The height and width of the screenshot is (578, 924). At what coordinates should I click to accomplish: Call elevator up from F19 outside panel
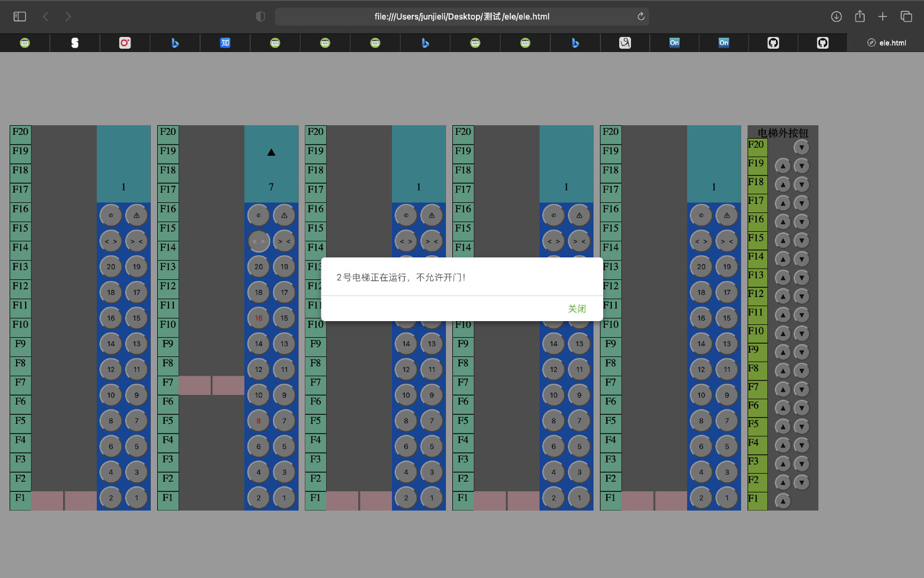pos(783,166)
